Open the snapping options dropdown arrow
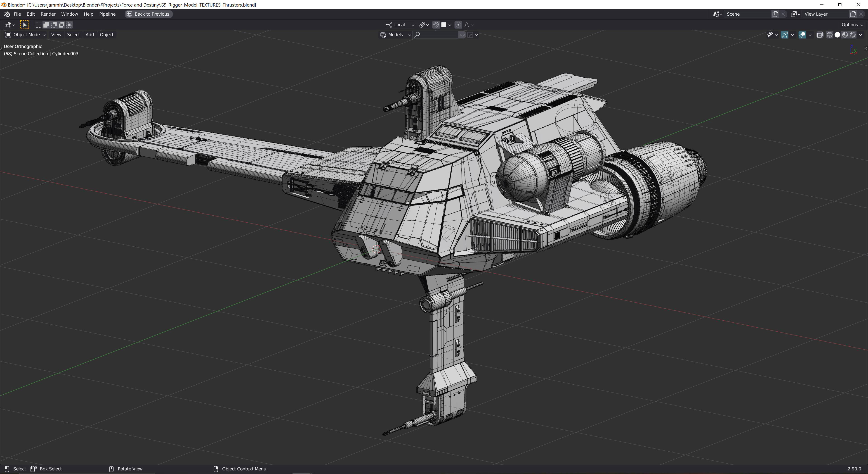The width and height of the screenshot is (868, 474). point(450,25)
